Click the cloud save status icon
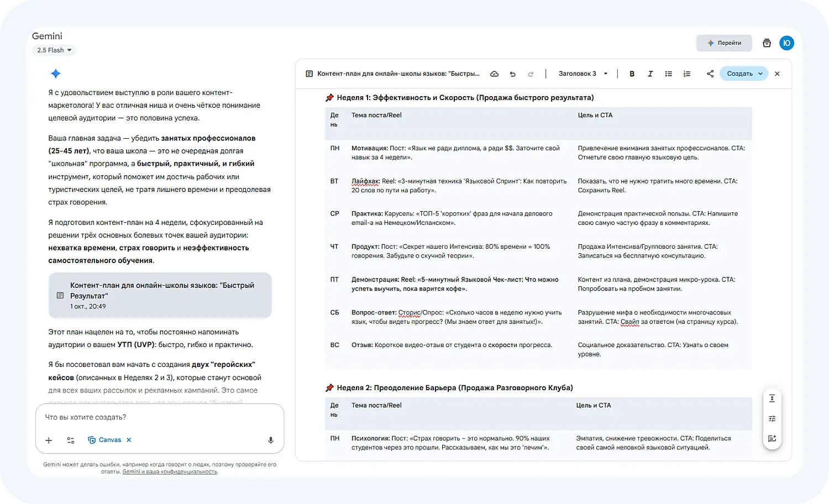This screenshot has width=829, height=504. [x=494, y=73]
